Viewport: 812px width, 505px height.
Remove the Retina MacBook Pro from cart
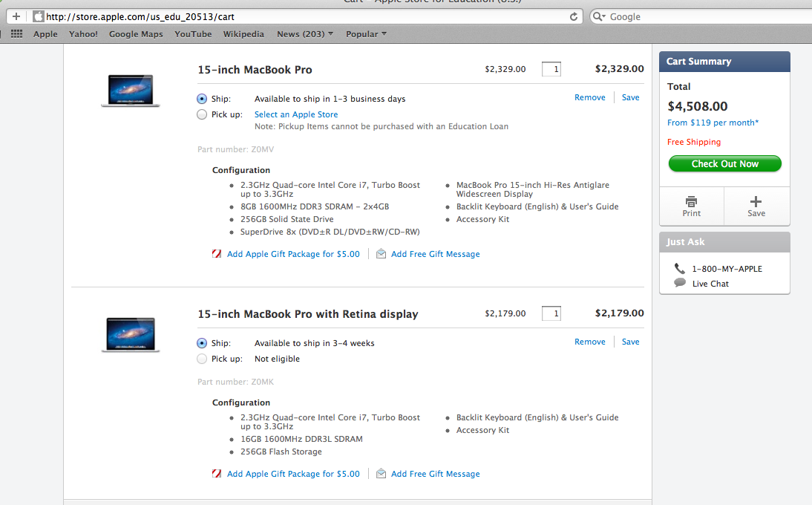click(590, 342)
